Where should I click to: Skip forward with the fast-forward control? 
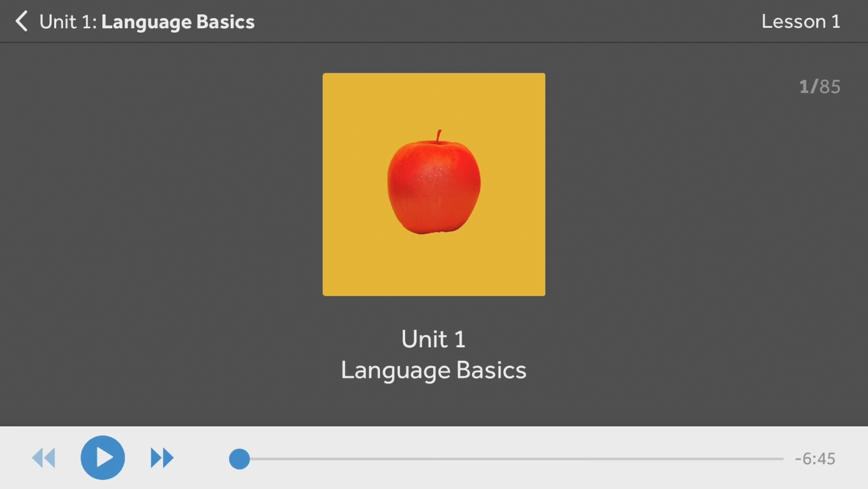pos(161,457)
